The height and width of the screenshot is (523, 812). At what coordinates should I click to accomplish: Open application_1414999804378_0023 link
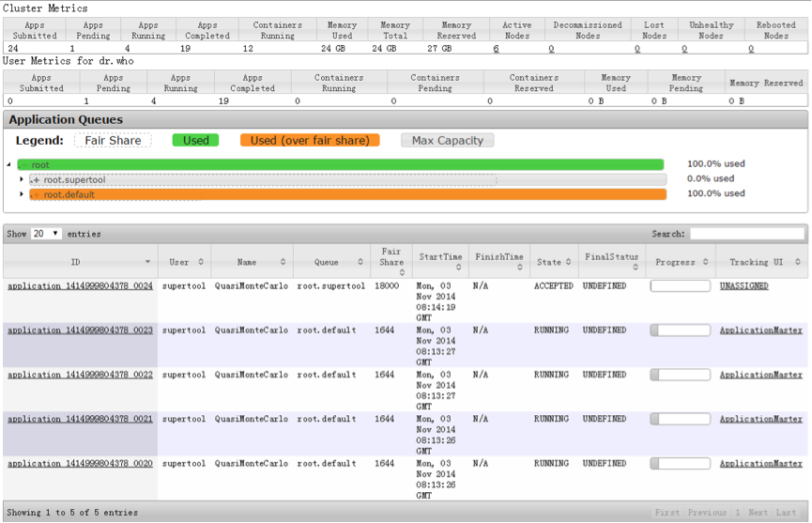tap(81, 330)
